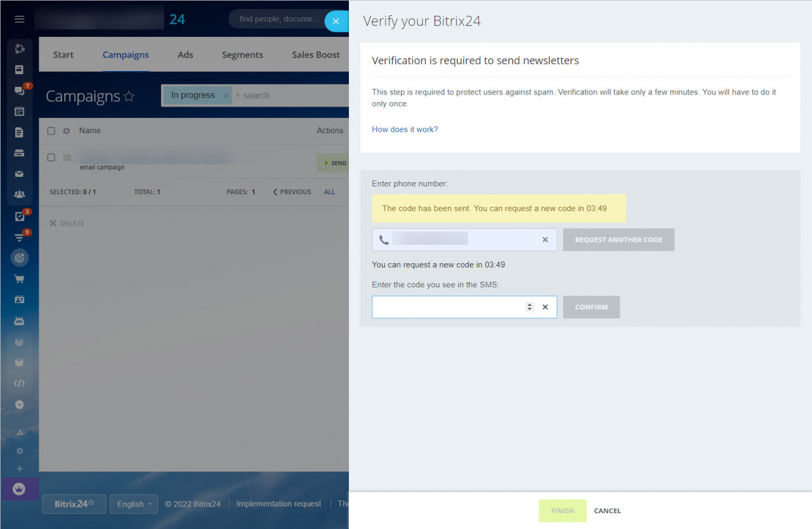Open the Feed icon in left sidebar
The width and height of the screenshot is (812, 529).
[x=19, y=70]
